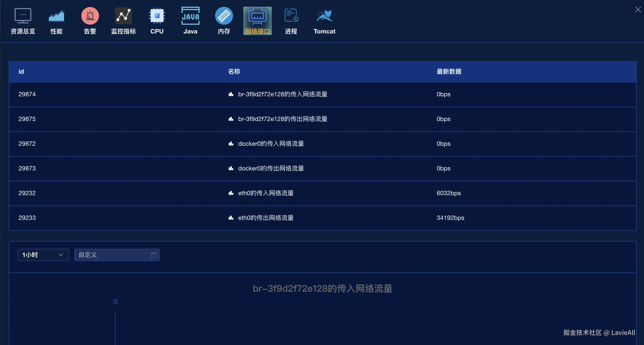Select row eth0的传出网络流量
The height and width of the screenshot is (345, 644).
pyautogui.click(x=266, y=218)
